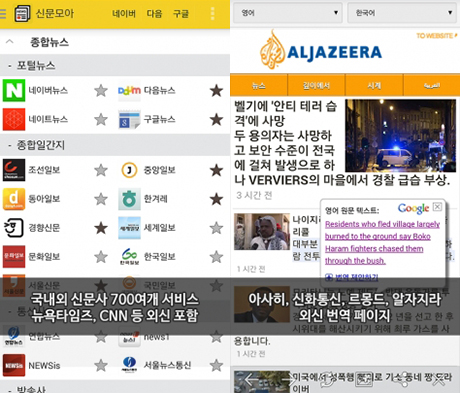Open the Belgium police raid photo

tap(400, 136)
